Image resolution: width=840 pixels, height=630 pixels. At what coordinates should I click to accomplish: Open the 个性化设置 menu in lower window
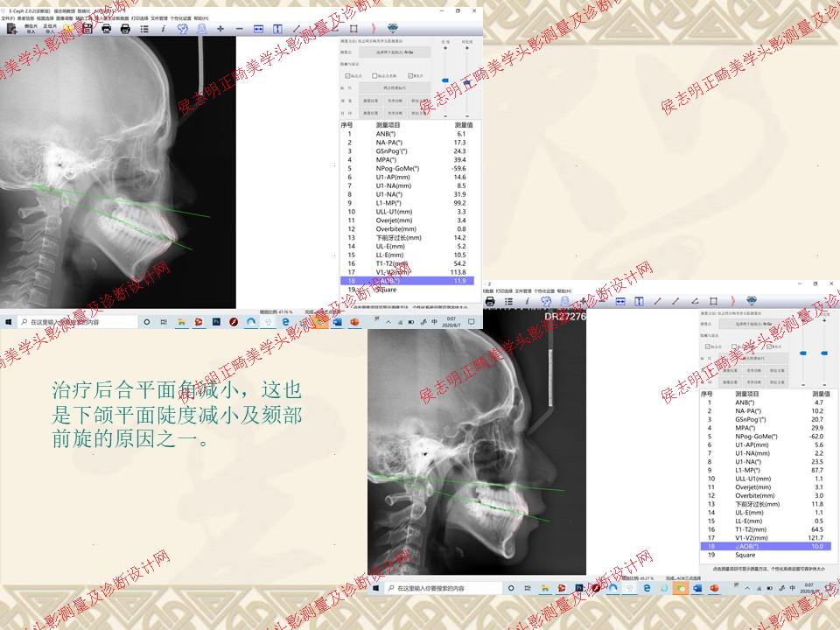point(544,290)
